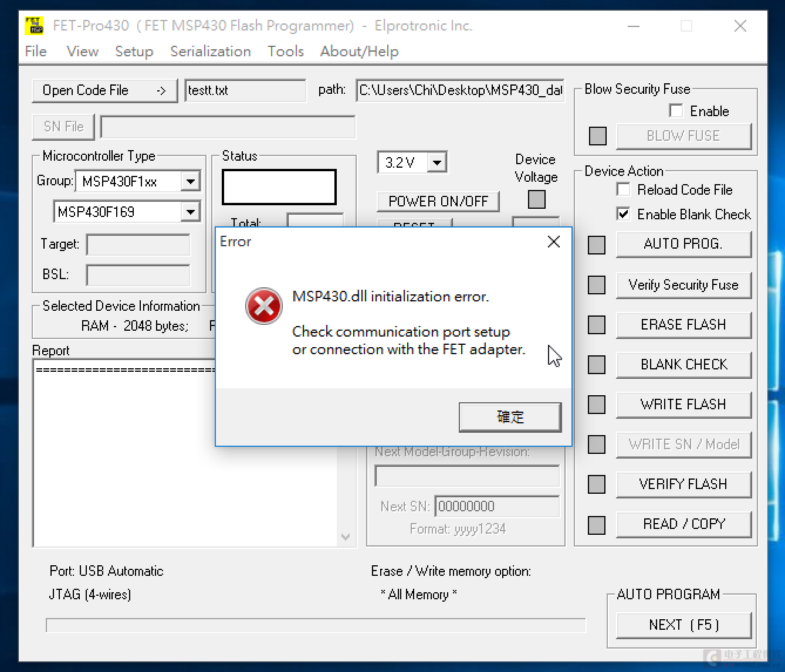Click the indicator beside Verify Security Fuse
The height and width of the screenshot is (672, 785).
(597, 285)
